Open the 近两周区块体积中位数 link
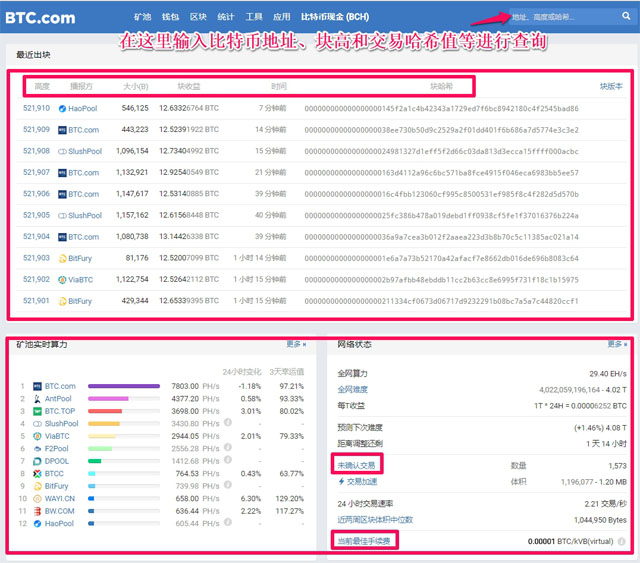The height and width of the screenshot is (563, 640). pyautogui.click(x=375, y=520)
